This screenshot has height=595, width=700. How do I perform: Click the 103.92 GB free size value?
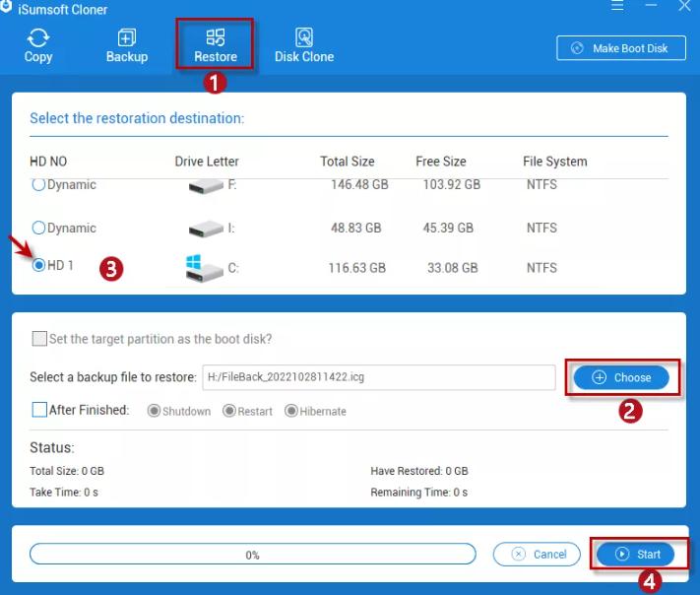click(452, 184)
